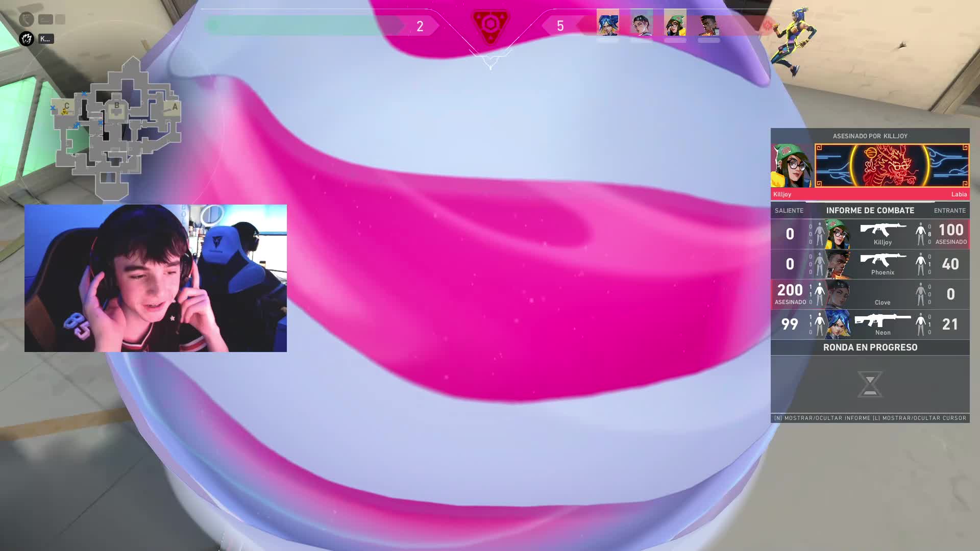Click the Phantom rifle icon in the Neon row

tap(883, 320)
